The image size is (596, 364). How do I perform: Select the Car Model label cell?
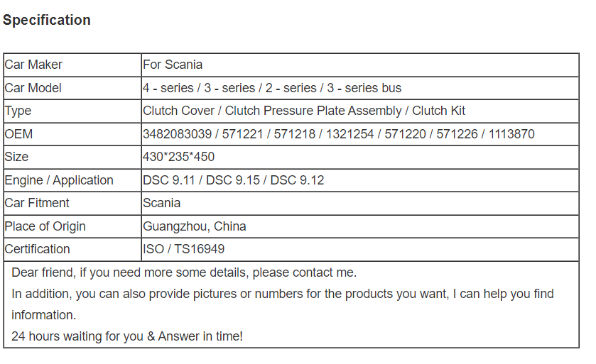pos(72,88)
